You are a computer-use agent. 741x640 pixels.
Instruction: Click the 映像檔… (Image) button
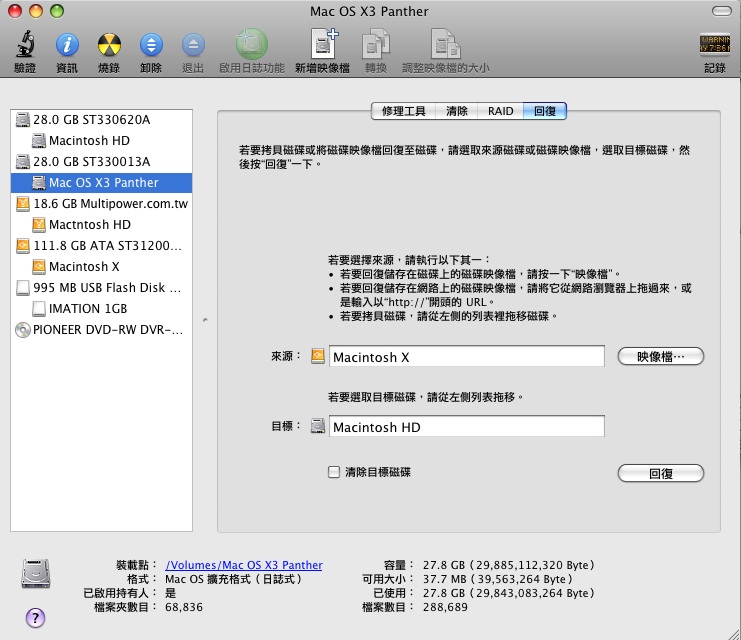tap(661, 356)
